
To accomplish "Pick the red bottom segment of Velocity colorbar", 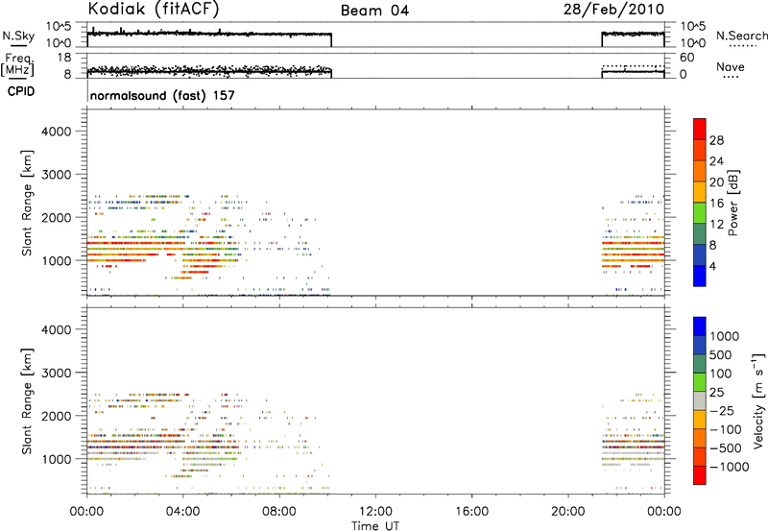I will tap(700, 475).
